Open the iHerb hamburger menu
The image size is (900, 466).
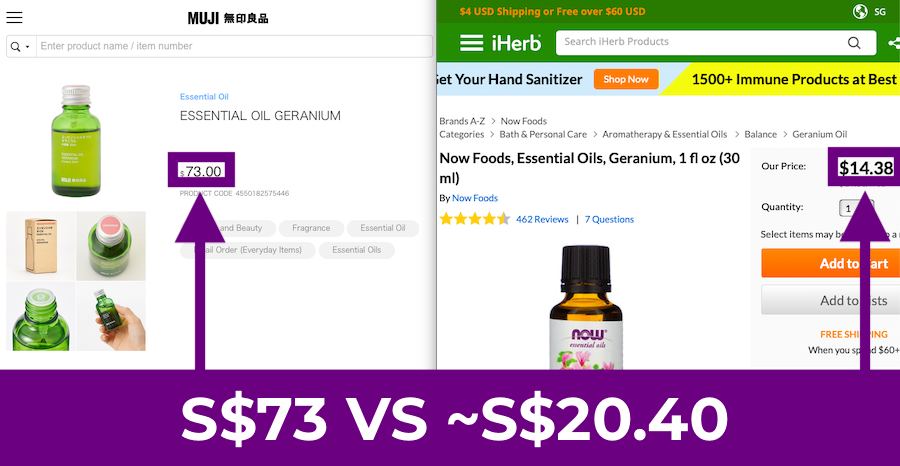[x=471, y=43]
